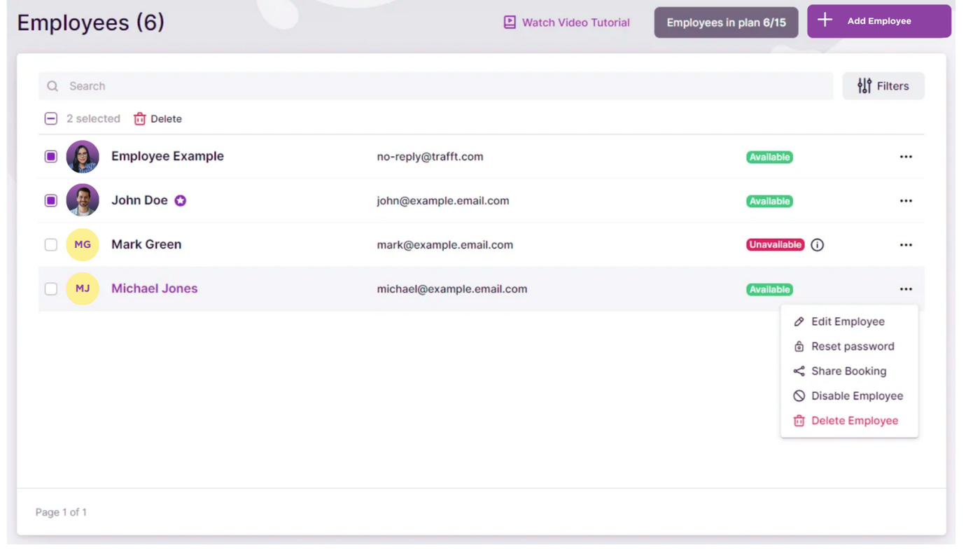Click the plus icon on Add Employee

[825, 21]
